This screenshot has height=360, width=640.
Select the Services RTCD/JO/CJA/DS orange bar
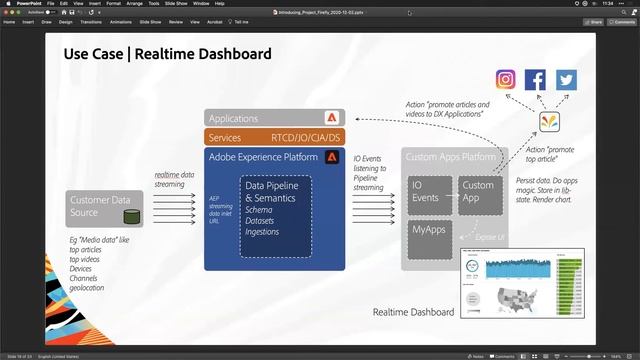[x=274, y=137]
